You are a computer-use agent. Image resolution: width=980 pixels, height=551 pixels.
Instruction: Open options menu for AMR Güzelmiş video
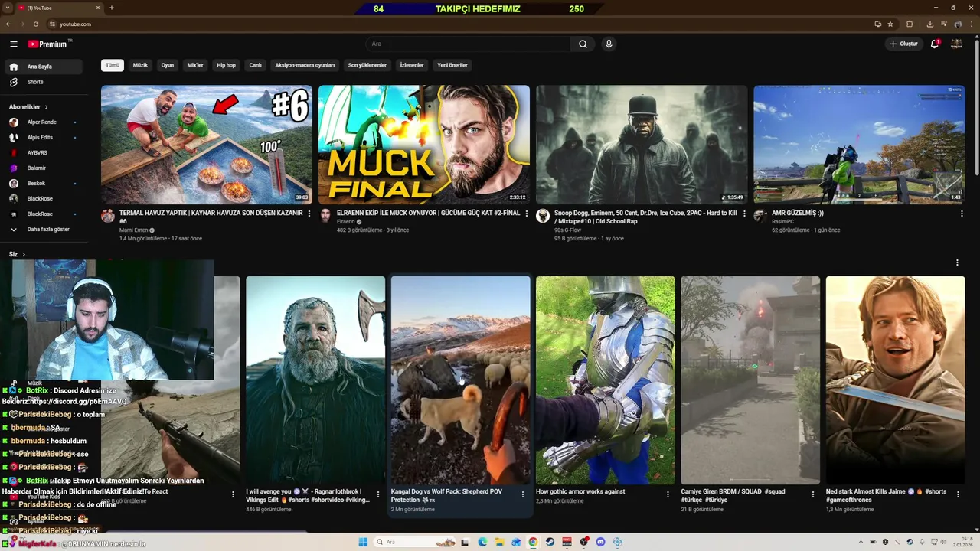click(x=962, y=214)
